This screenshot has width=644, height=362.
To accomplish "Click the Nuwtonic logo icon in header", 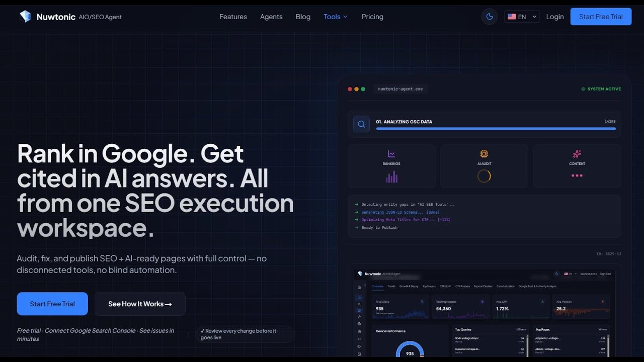I will (25, 17).
